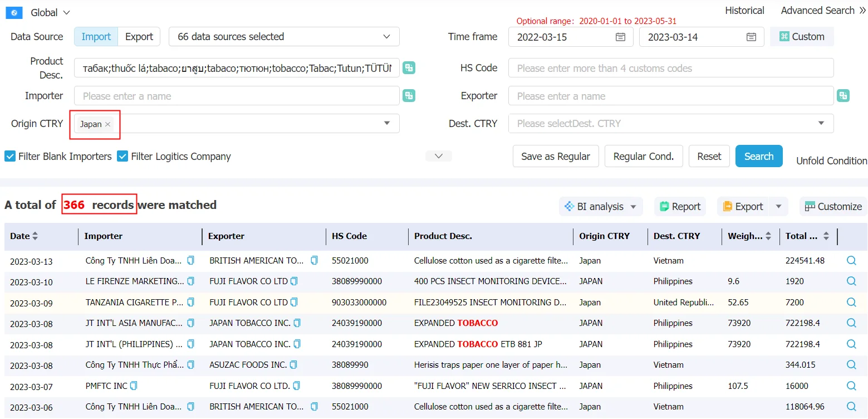Copy importer name TANZANIA CIGARETTE

(191, 302)
